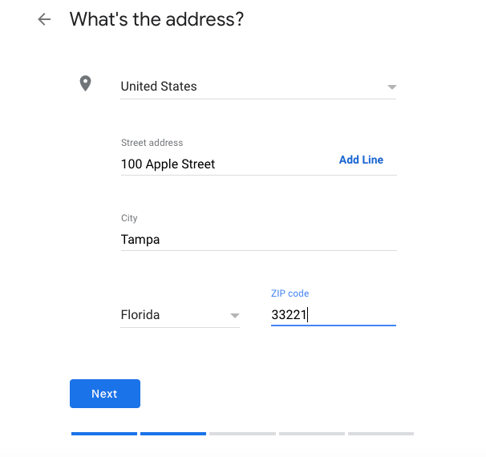This screenshot has width=486, height=457.
Task: Click the second blue progress step bar
Action: click(173, 434)
